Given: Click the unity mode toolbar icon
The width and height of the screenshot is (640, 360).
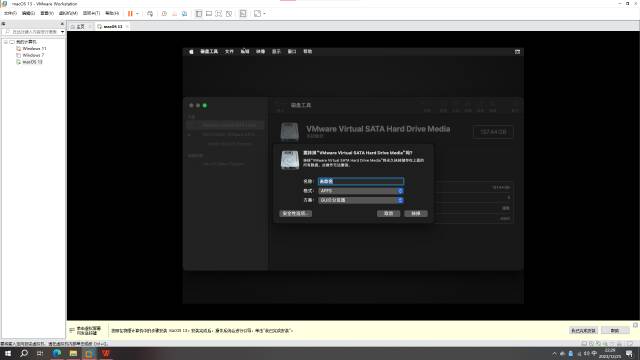Looking at the screenshot, I should click(229, 13).
